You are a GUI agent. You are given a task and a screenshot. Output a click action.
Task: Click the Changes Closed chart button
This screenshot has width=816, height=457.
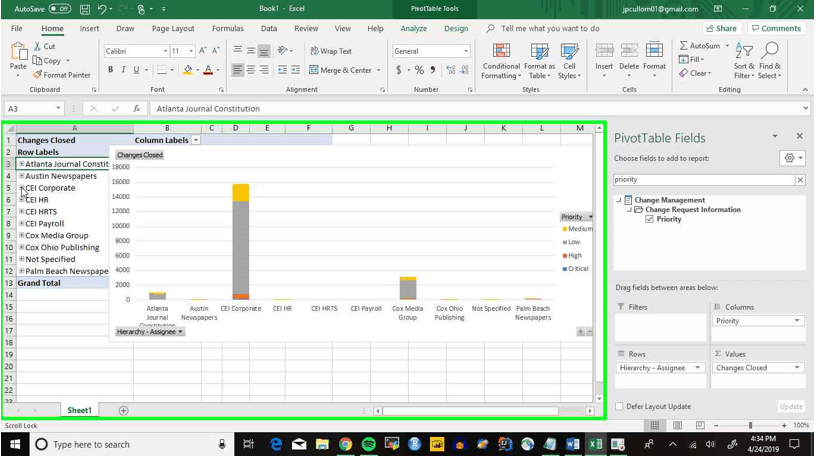pos(139,155)
